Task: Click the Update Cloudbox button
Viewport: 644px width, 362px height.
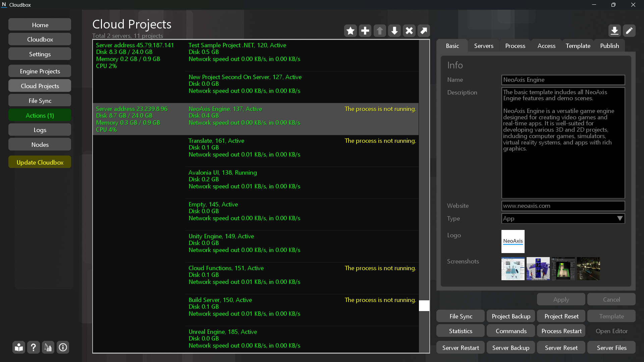Action: [40, 162]
